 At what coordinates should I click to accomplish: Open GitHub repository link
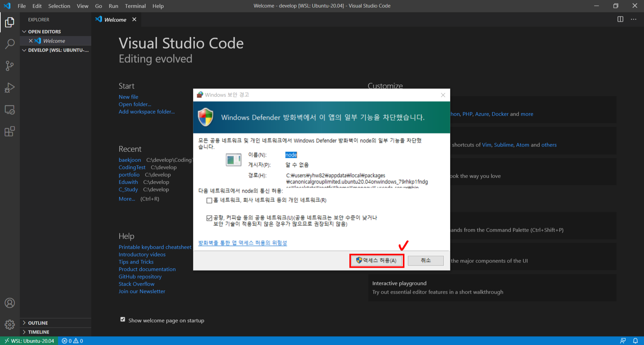pyautogui.click(x=140, y=277)
